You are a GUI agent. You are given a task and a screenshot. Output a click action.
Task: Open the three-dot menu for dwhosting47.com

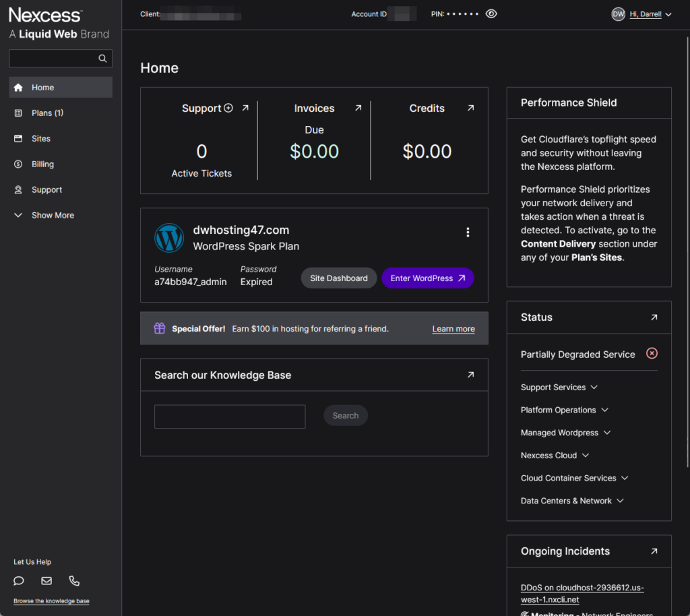point(468,232)
